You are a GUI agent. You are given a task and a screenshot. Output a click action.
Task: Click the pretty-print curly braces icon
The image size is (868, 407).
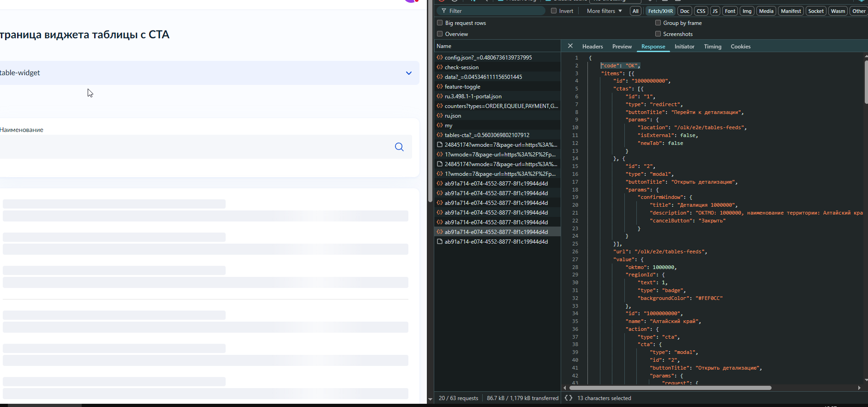[569, 398]
